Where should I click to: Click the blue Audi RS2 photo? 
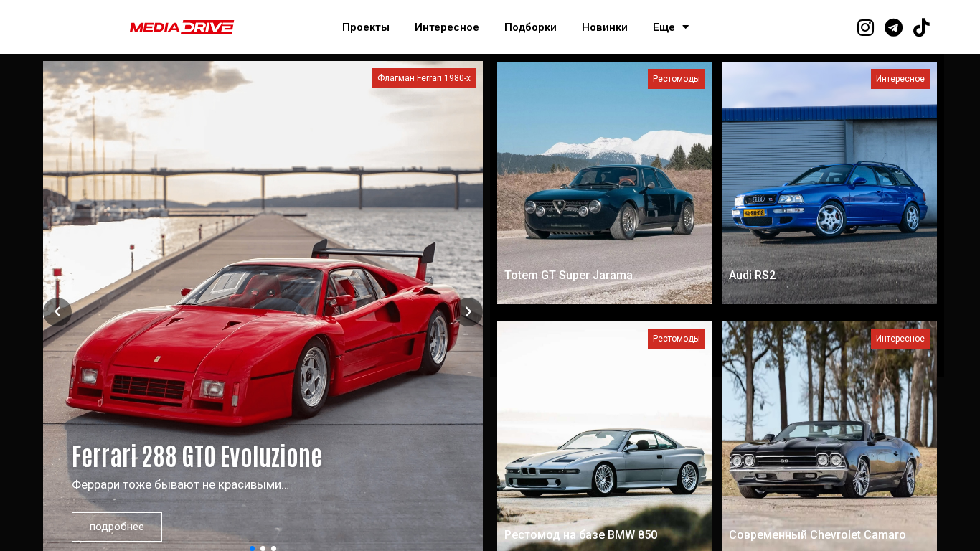[829, 183]
